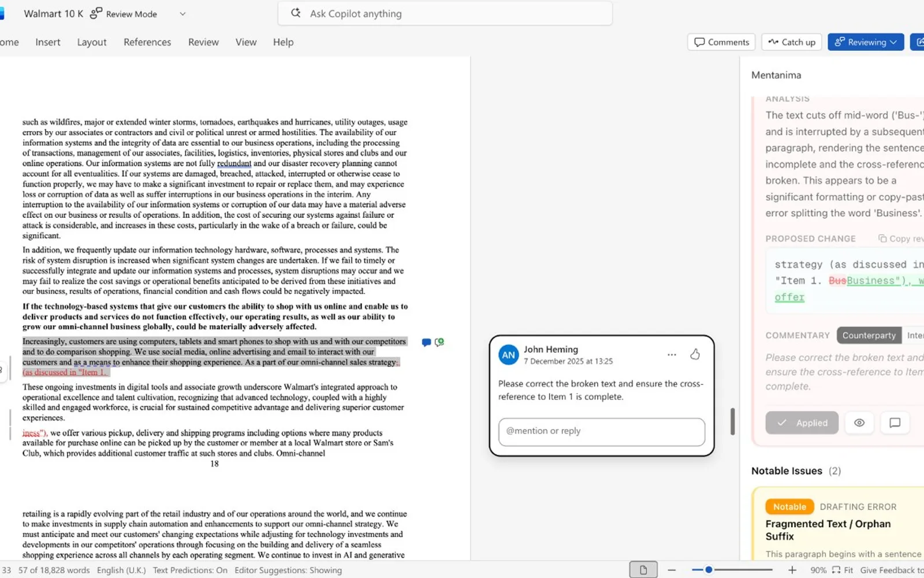Expand the Review Mode title chevron

182,14
